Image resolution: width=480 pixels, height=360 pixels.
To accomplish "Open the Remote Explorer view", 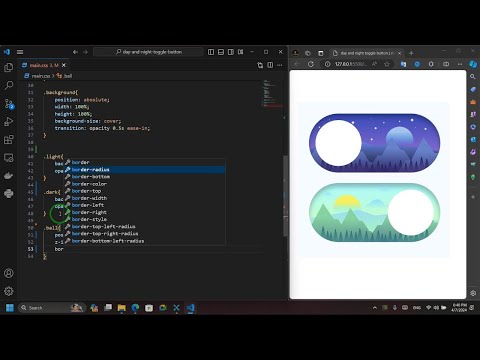I will [9, 158].
